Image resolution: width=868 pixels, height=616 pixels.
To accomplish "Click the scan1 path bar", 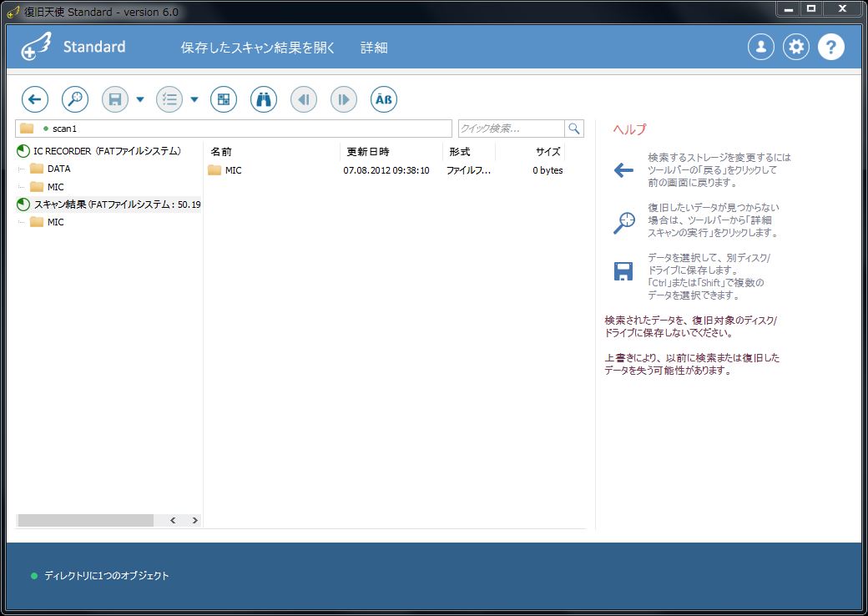I will click(x=234, y=129).
